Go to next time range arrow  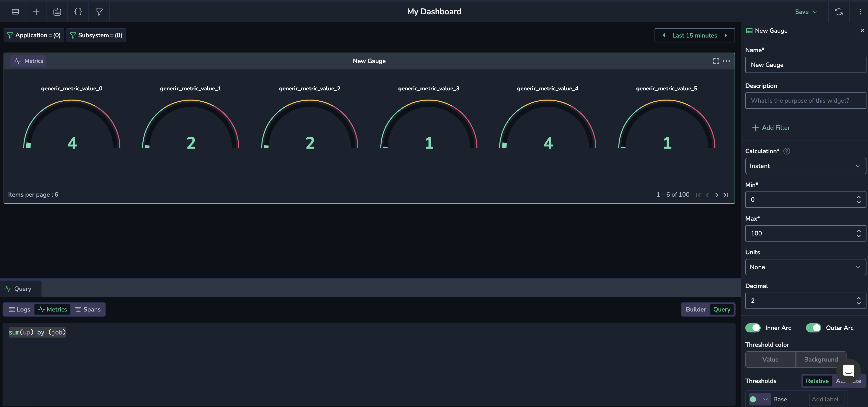(725, 35)
